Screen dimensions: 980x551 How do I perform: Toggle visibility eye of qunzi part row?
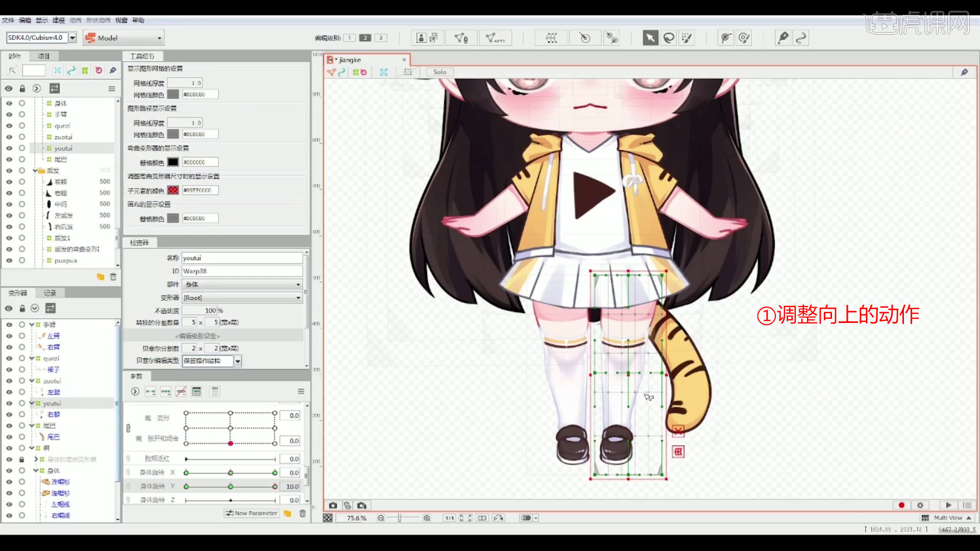tap(9, 126)
